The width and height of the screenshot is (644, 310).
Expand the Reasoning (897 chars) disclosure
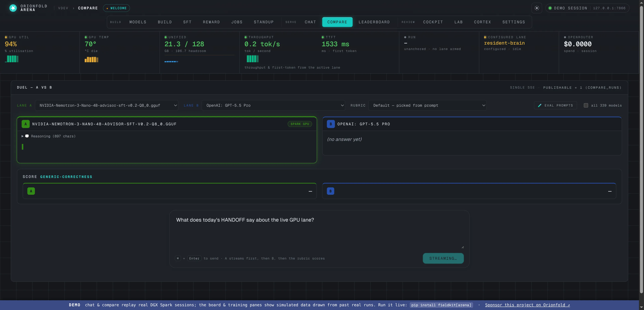point(49,136)
